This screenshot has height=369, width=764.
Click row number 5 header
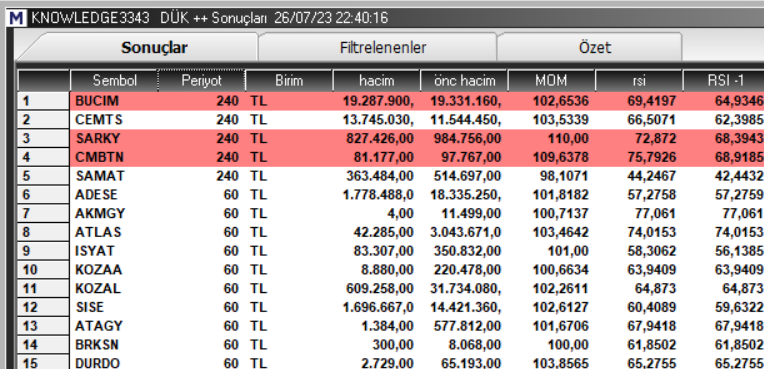pyautogui.click(x=43, y=176)
